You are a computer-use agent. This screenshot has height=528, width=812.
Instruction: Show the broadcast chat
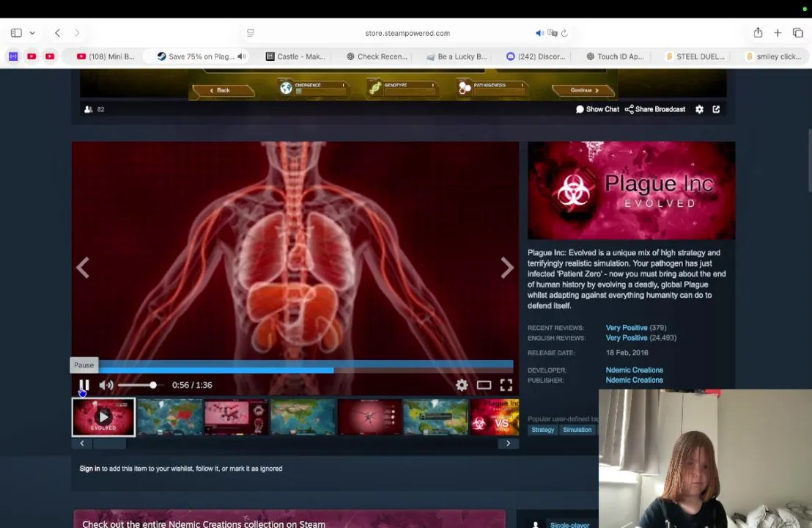597,109
